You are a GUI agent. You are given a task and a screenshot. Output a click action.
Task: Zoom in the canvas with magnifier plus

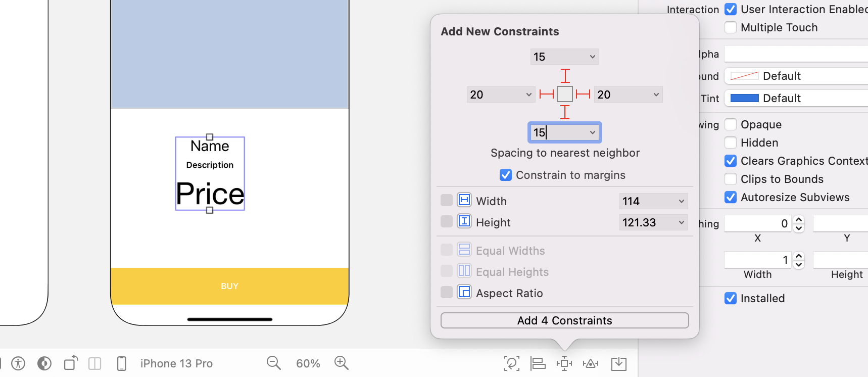coord(341,363)
